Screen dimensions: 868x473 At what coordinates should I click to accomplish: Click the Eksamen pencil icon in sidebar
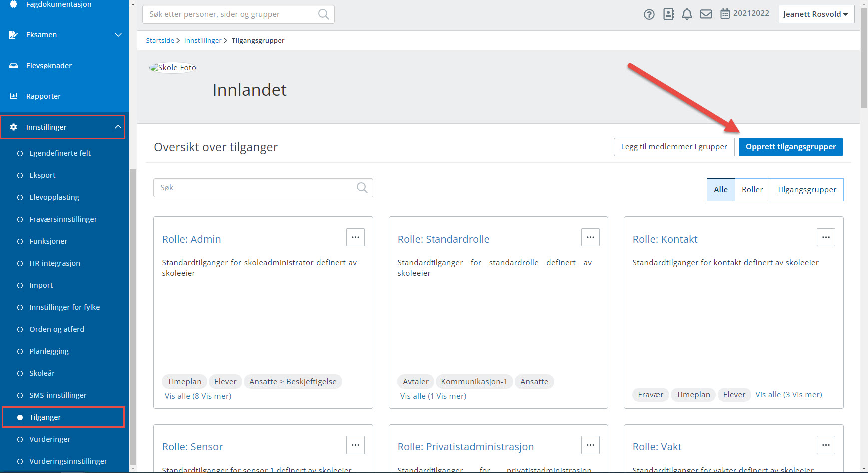(14, 35)
